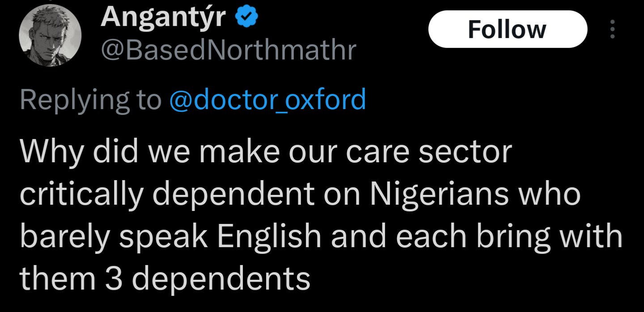Select the @BasedNorthmathr handle

[228, 51]
